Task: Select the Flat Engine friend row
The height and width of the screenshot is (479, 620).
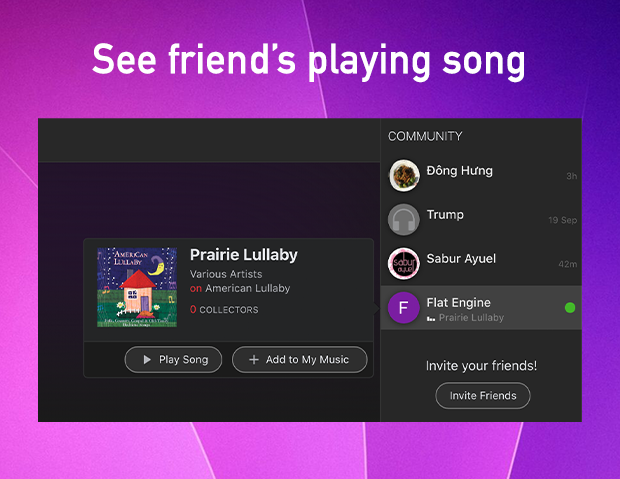Action: point(481,308)
